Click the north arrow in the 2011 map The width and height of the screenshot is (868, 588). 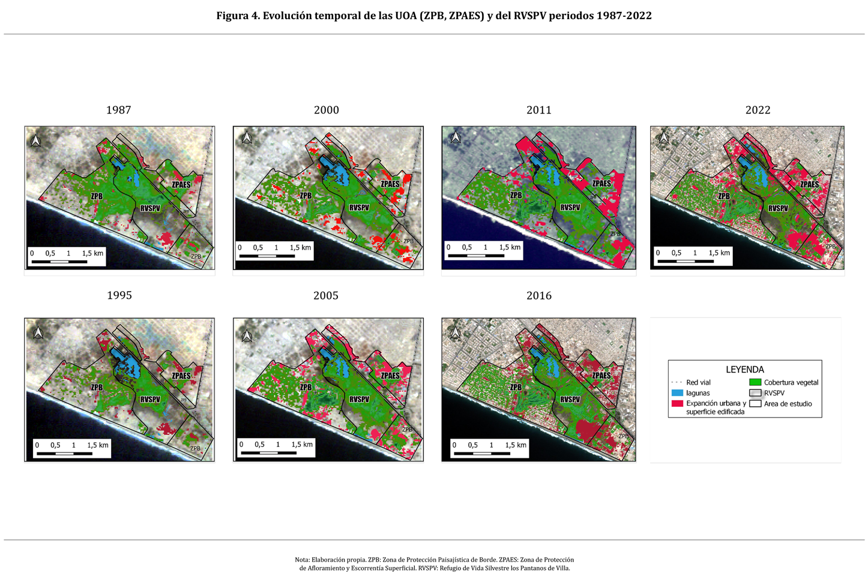tap(456, 138)
